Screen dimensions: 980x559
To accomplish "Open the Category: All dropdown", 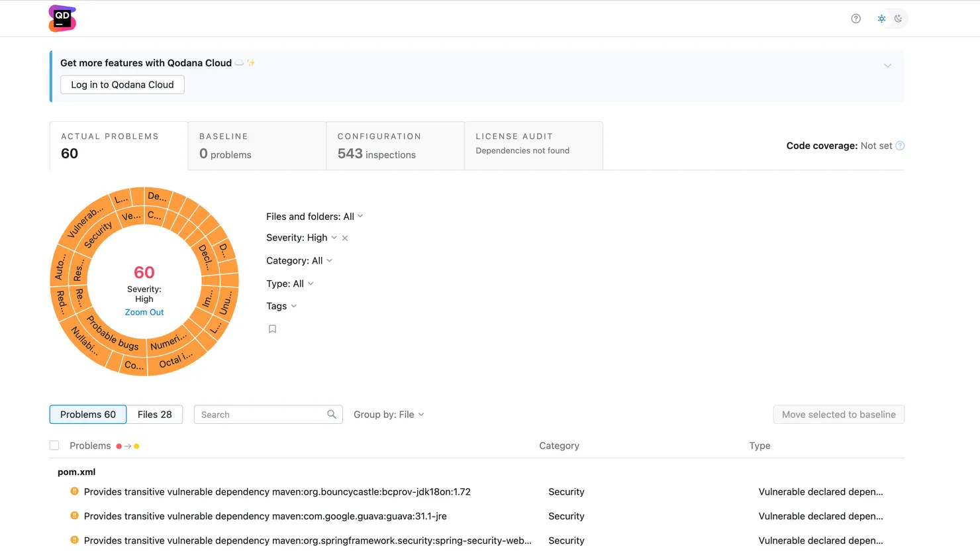I will pyautogui.click(x=299, y=261).
